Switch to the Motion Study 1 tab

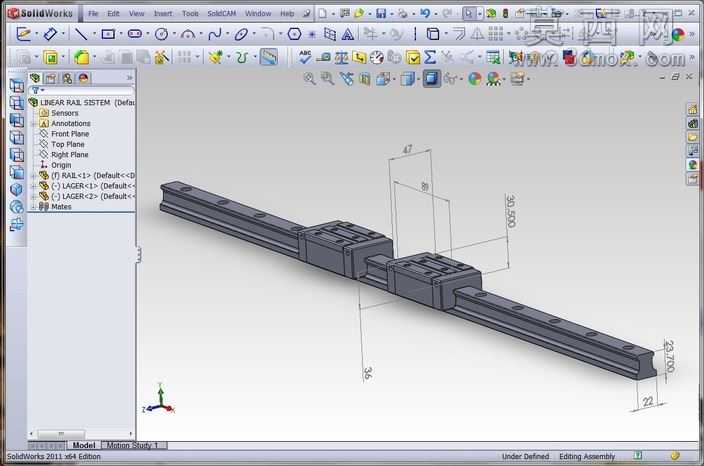click(134, 445)
